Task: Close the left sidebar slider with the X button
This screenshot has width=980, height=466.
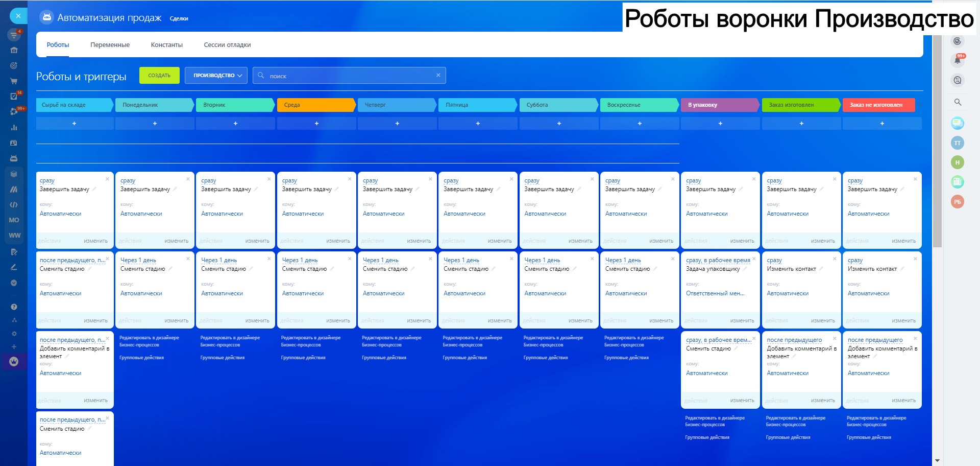Action: click(18, 16)
